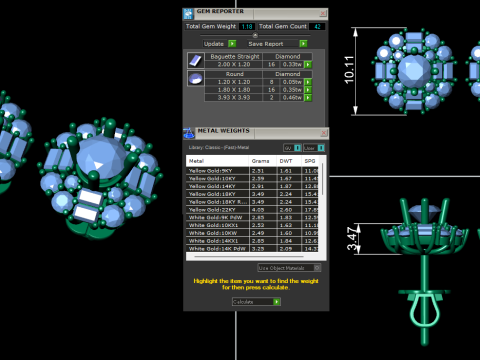This screenshot has width=480, height=360.
Task: Click the center stone in the top view
Action: (x=414, y=71)
